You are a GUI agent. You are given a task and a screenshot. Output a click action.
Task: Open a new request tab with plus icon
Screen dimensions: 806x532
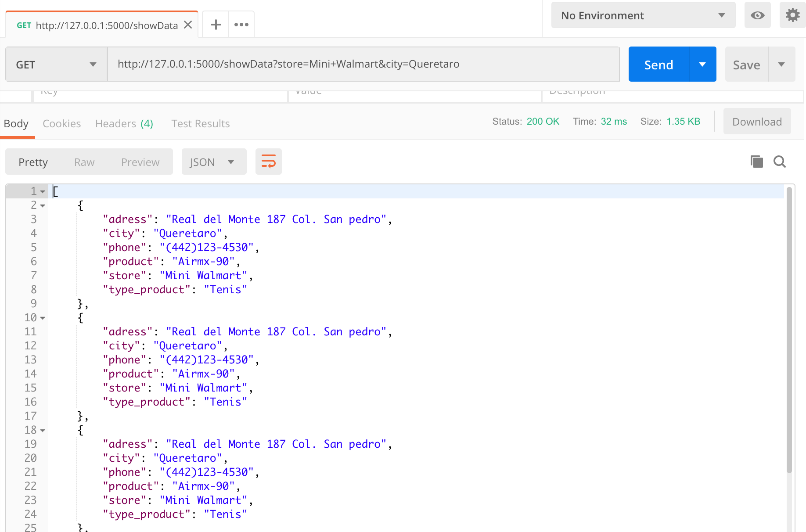[x=216, y=25]
